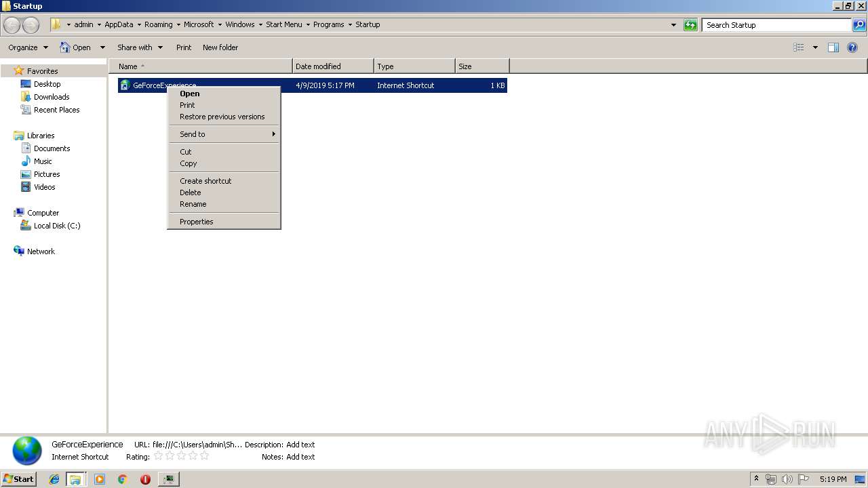
Task: Click the search magnifier icon
Action: coord(859,25)
